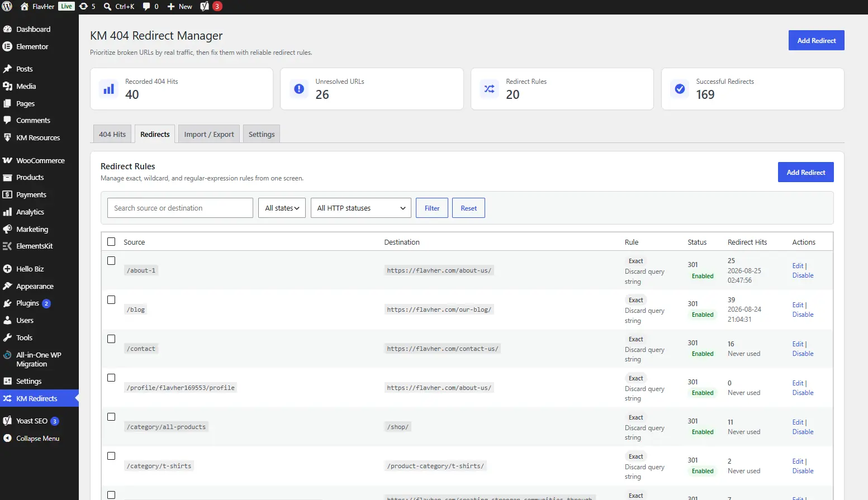The image size is (868, 500).
Task: Open the Ctrl+K search icon
Action: [x=108, y=7]
